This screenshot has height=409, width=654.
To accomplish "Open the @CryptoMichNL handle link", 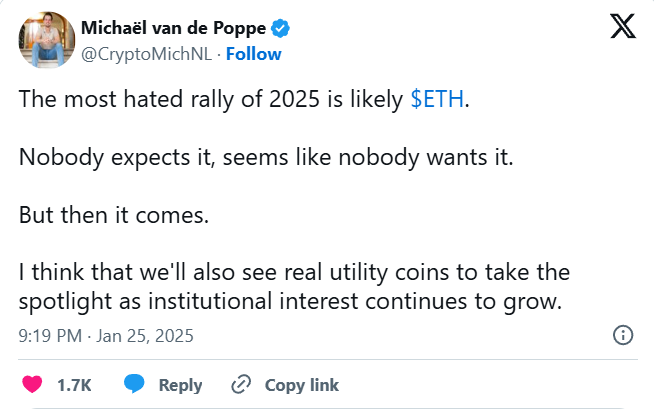I will tap(146, 54).
